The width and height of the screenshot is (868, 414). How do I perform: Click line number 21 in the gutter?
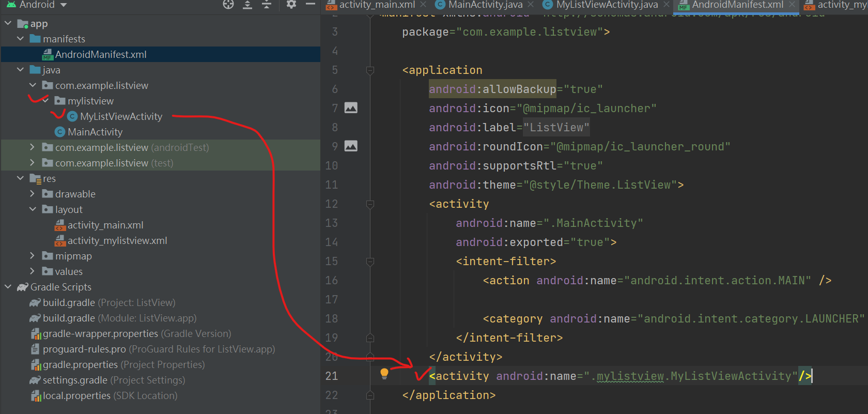point(332,376)
